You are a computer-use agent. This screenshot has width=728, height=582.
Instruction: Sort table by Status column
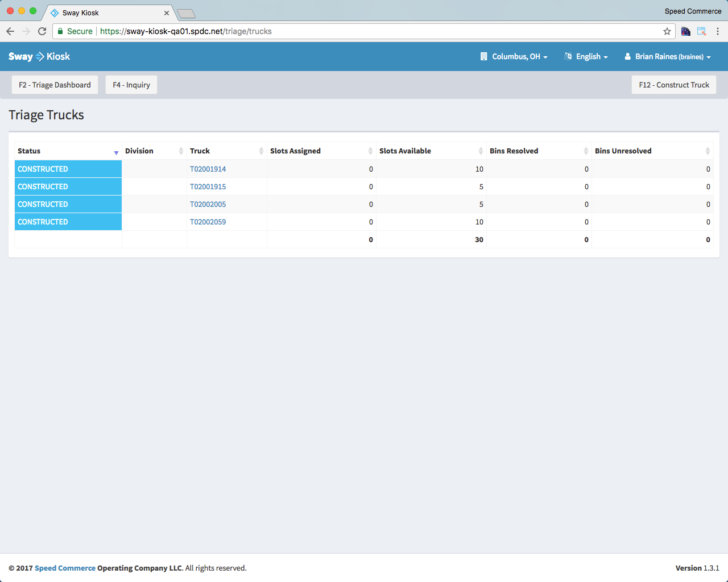click(x=68, y=151)
